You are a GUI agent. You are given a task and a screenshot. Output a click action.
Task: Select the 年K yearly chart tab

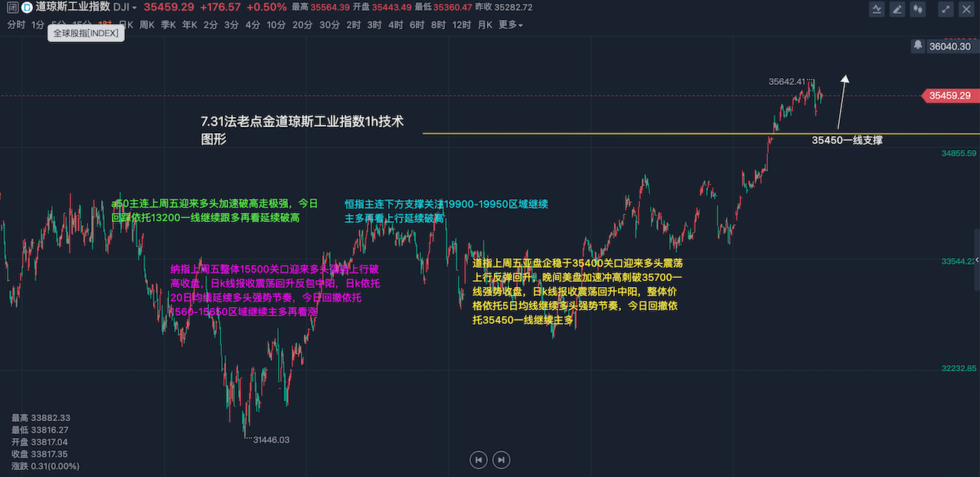click(189, 25)
